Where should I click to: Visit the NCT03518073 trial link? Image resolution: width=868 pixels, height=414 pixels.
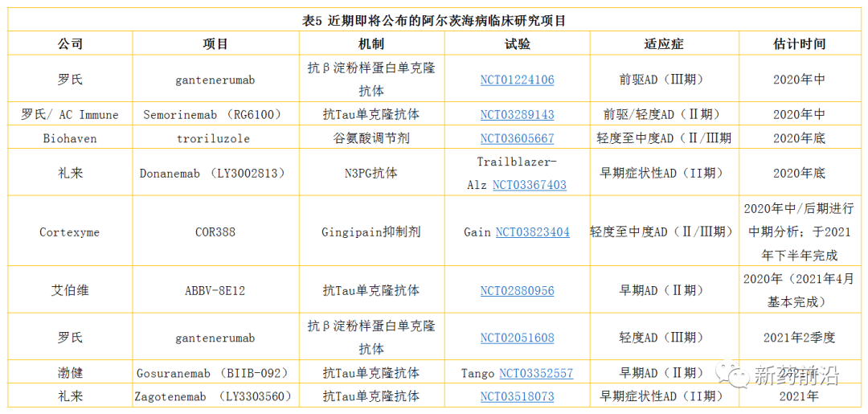pyautogui.click(x=517, y=397)
